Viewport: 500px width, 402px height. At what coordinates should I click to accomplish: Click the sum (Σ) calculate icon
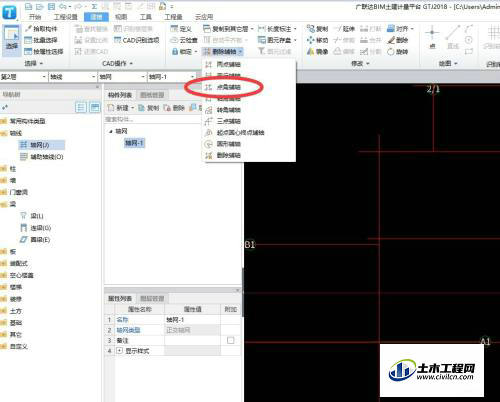pos(94,6)
